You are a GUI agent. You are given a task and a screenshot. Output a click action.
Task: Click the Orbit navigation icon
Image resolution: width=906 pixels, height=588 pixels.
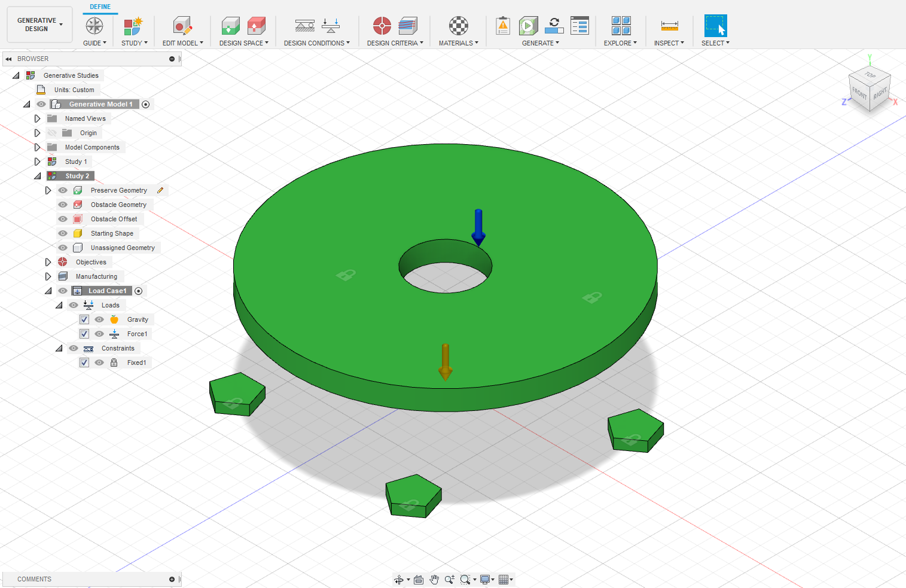[x=399, y=580]
